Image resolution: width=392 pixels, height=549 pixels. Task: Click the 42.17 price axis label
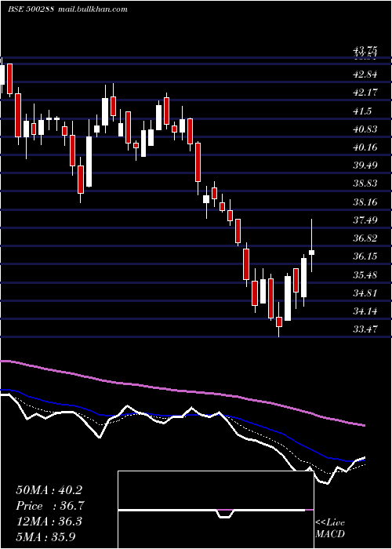pyautogui.click(x=365, y=93)
